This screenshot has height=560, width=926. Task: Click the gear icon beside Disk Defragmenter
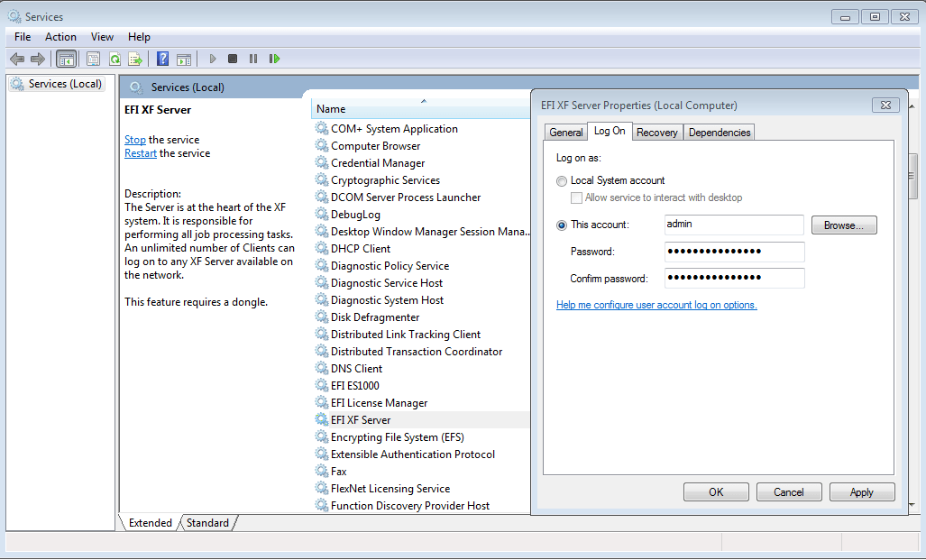click(321, 317)
